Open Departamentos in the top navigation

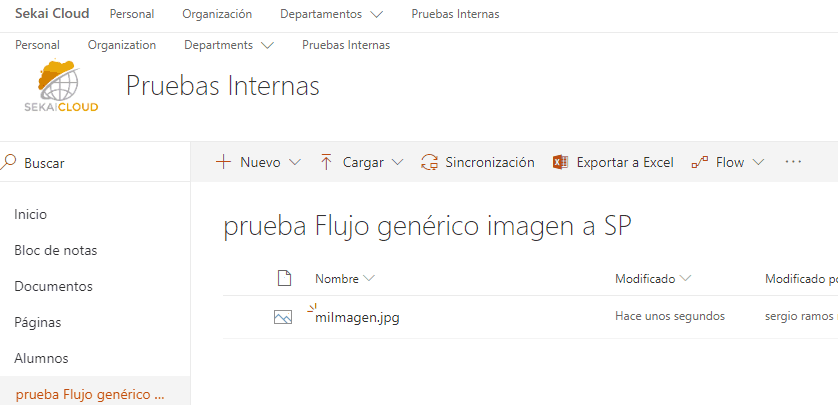click(321, 14)
